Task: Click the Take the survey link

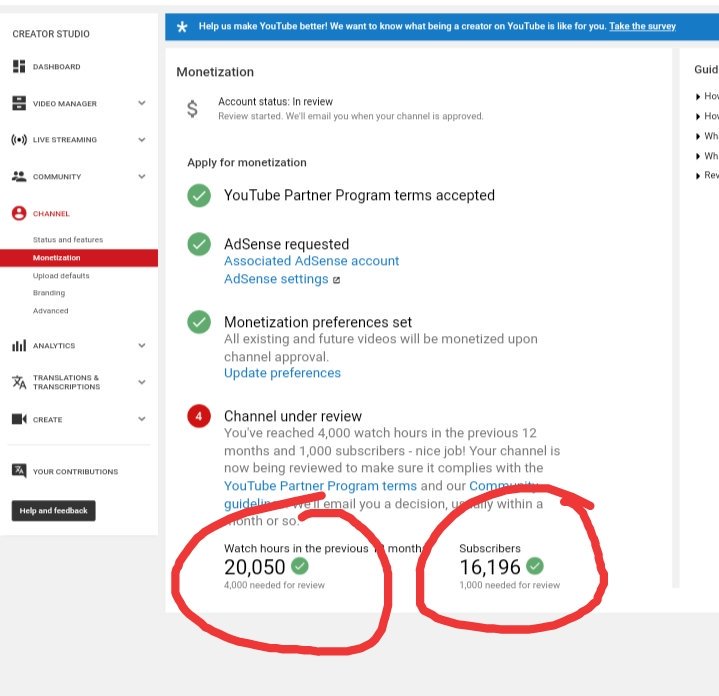Action: tap(642, 26)
